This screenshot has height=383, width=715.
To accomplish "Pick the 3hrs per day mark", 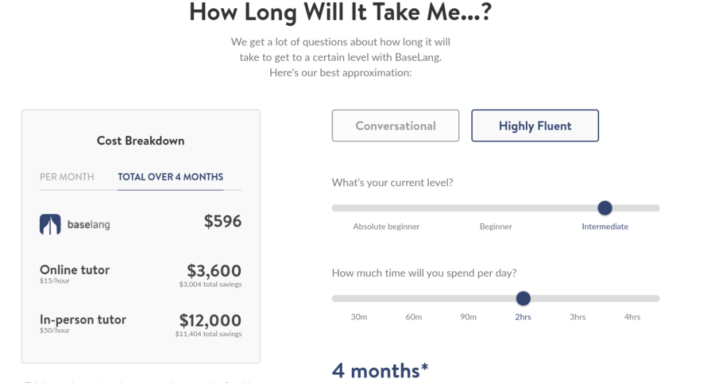I will pos(578,317).
